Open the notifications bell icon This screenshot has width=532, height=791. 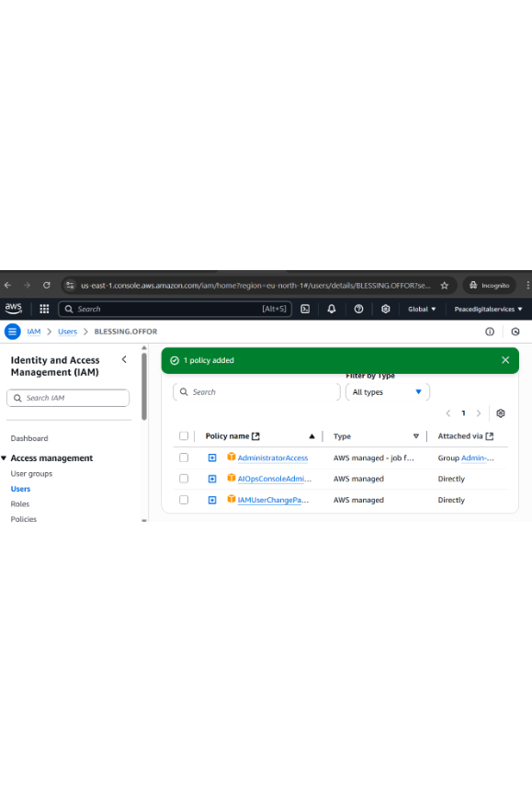(332, 309)
